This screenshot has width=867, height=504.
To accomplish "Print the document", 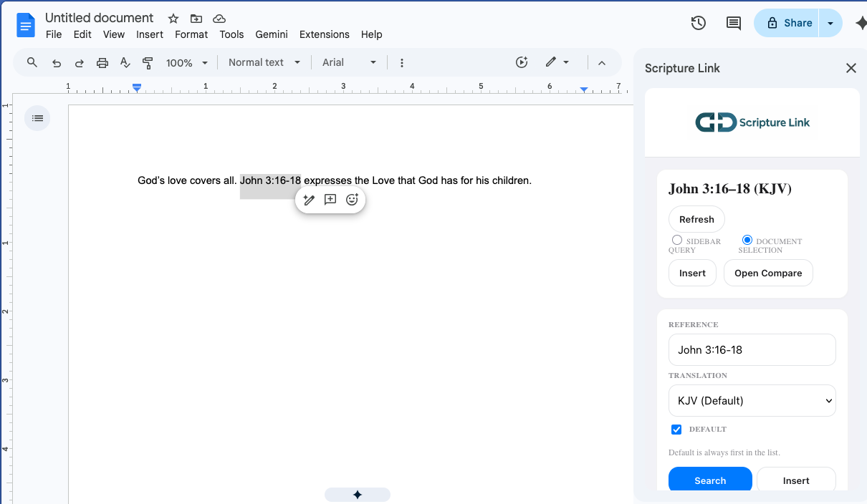I will 102,63.
